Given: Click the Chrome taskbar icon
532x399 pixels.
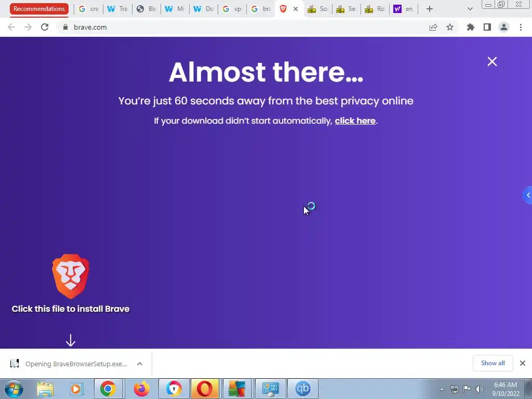Looking at the screenshot, I should (x=108, y=389).
